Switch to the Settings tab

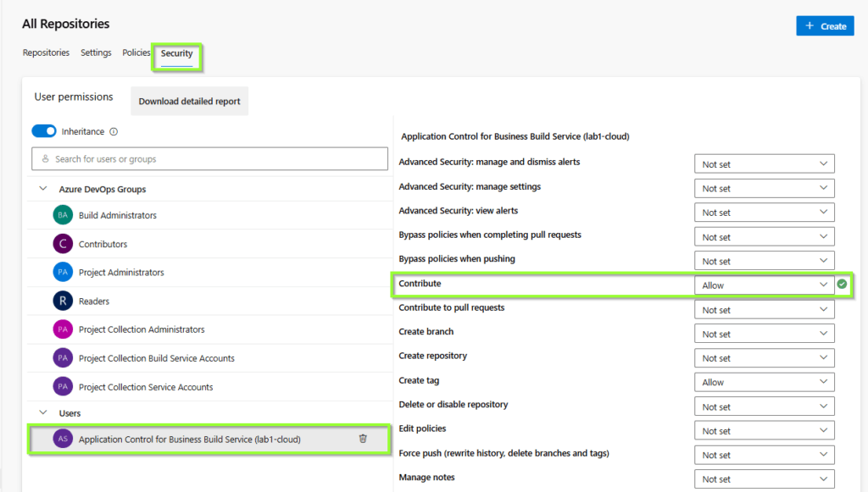click(x=96, y=53)
